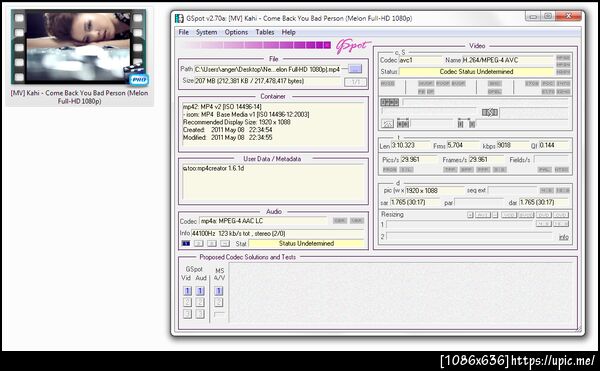Click the empty Fields/s field
This screenshot has width=600, height=371.
[x=551, y=159]
